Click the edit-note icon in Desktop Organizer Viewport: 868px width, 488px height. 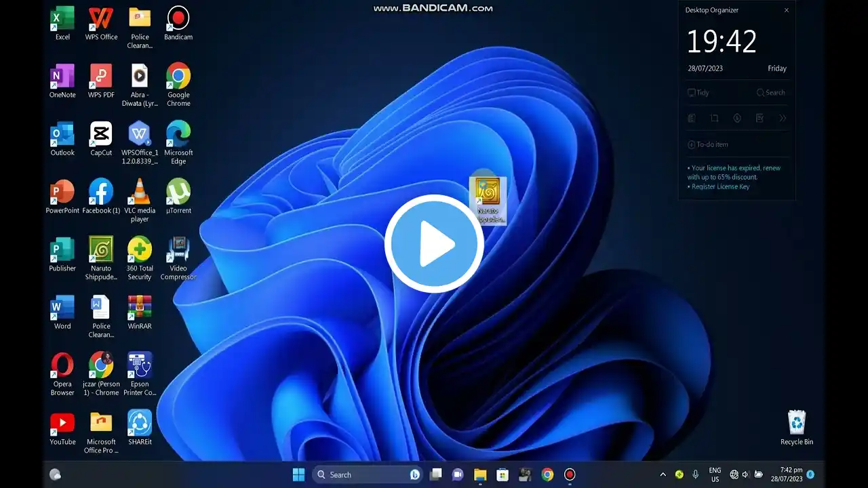(x=759, y=118)
